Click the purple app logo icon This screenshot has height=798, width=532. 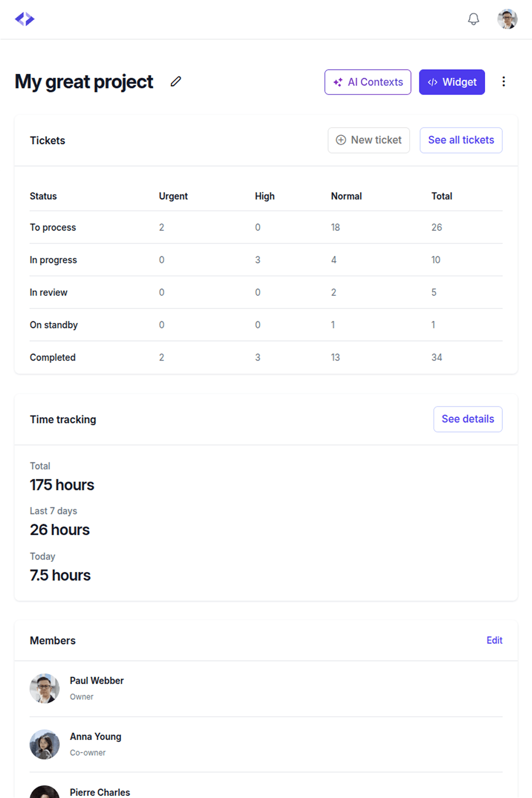coord(24,19)
